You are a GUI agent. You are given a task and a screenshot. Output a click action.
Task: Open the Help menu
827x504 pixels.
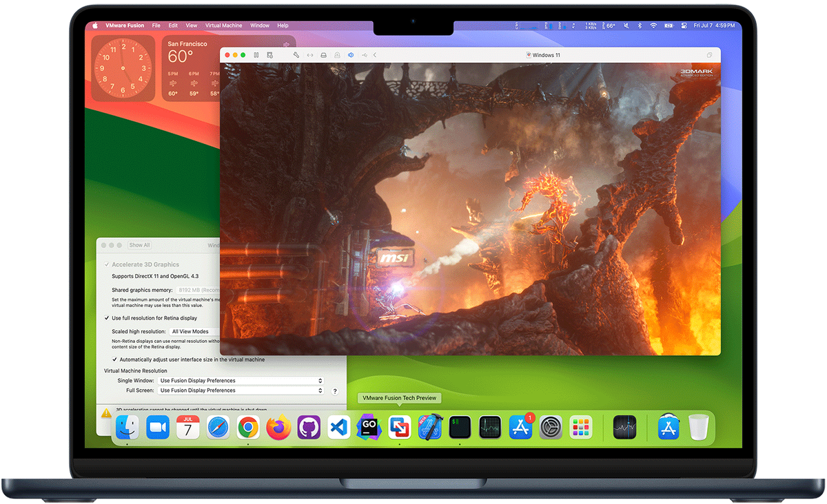(x=283, y=25)
